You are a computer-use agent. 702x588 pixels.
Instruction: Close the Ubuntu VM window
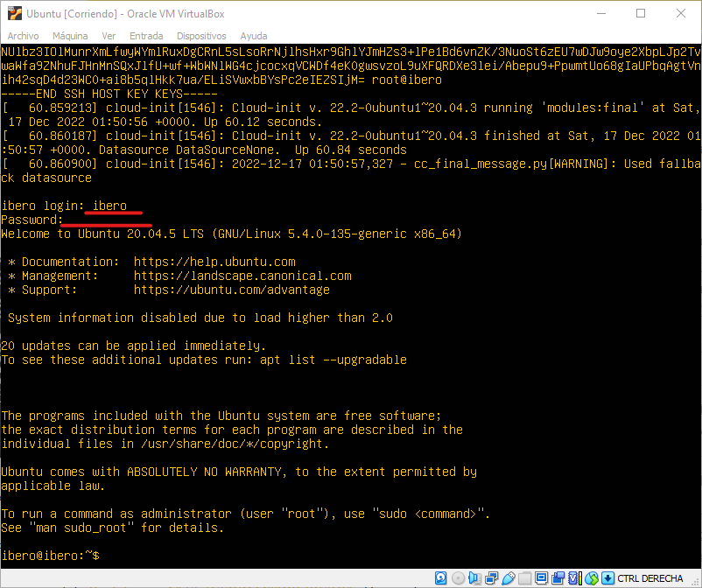(681, 13)
